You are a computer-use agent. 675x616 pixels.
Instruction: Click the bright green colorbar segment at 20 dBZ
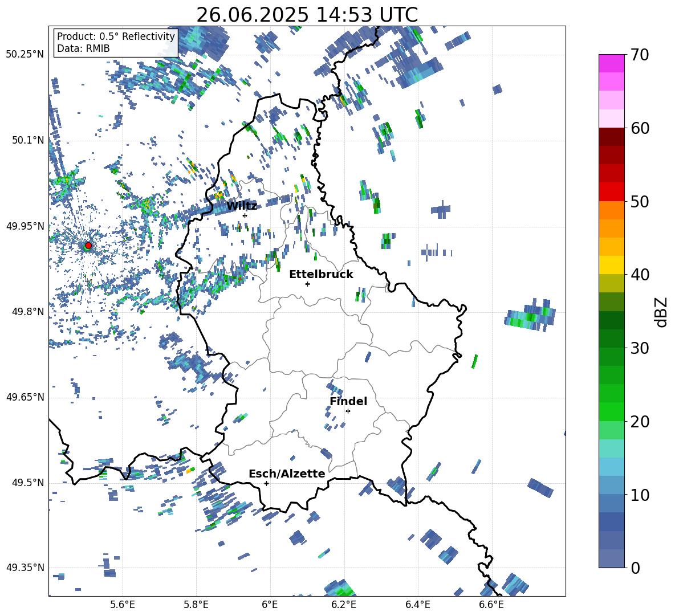(611, 411)
